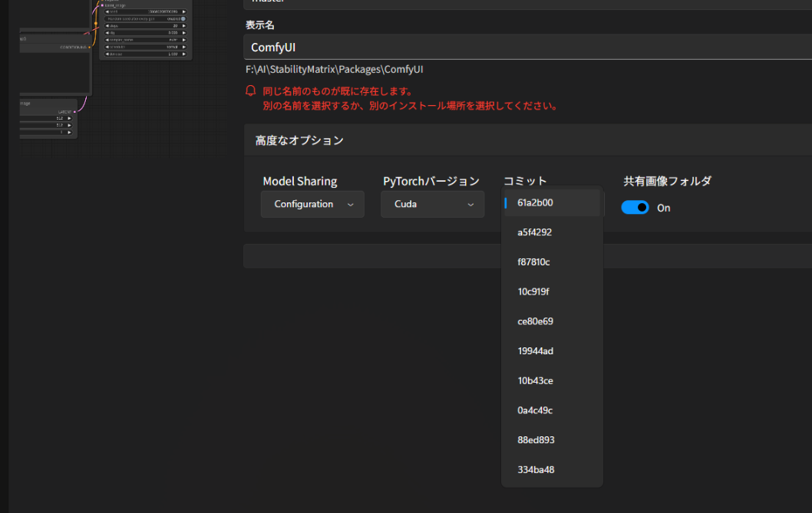Click the wide bar below advanced options
812x513 pixels.
click(528, 256)
